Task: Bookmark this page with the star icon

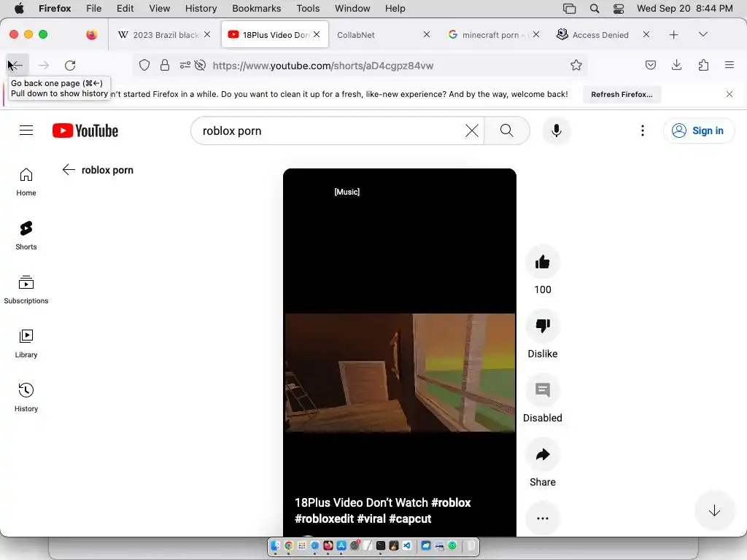Action: 576,65
